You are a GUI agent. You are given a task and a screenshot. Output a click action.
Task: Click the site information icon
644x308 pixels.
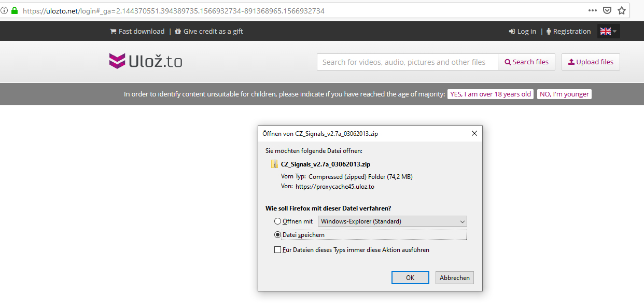[x=4, y=10]
